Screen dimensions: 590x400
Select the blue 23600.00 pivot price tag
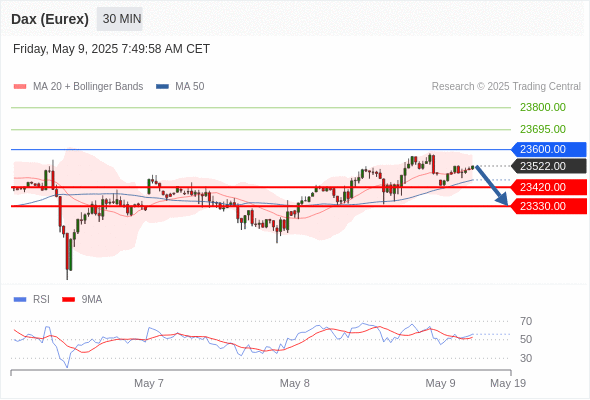(x=549, y=149)
